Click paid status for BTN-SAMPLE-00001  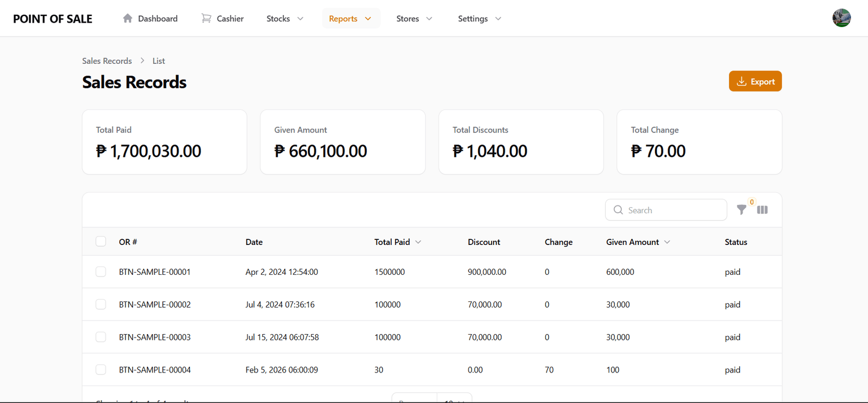pos(732,271)
